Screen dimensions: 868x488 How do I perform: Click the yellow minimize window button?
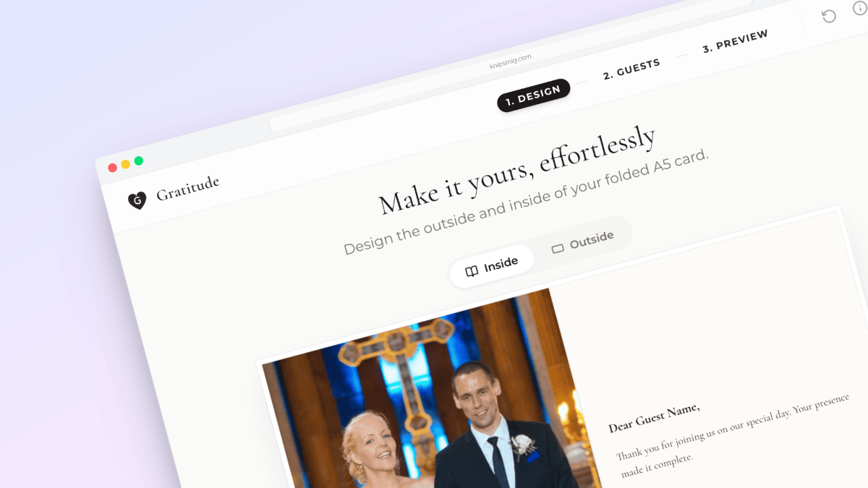pos(126,164)
